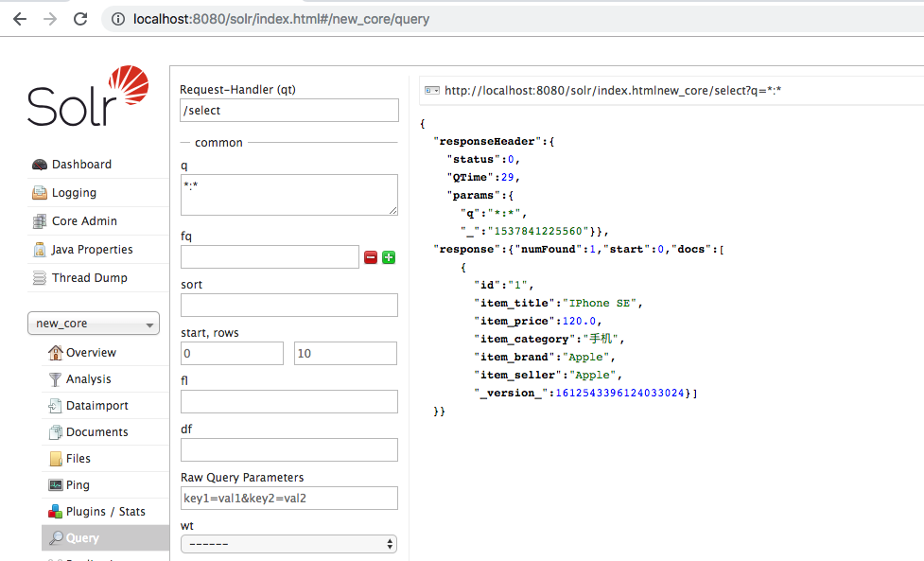This screenshot has width=924, height=561.
Task: Focus the sort input field
Action: pos(289,306)
